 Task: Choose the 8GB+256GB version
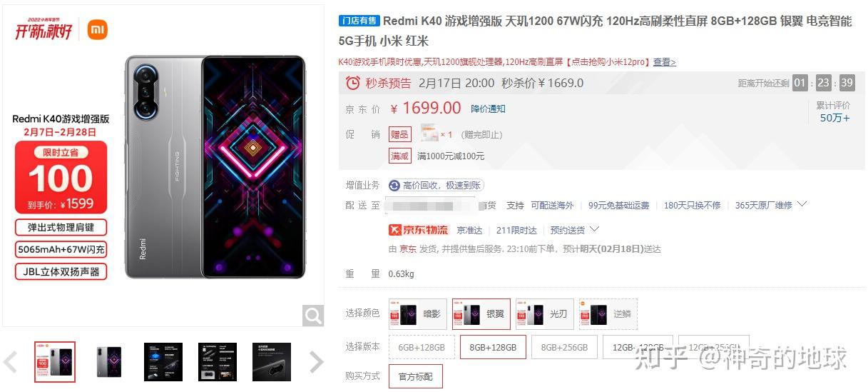click(564, 348)
